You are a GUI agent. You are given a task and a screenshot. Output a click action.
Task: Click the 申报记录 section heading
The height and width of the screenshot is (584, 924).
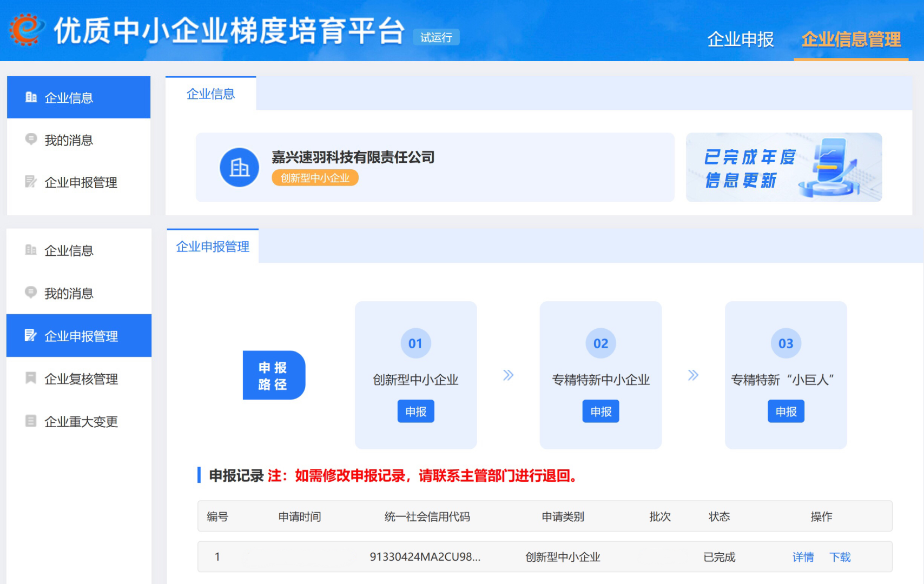point(236,476)
